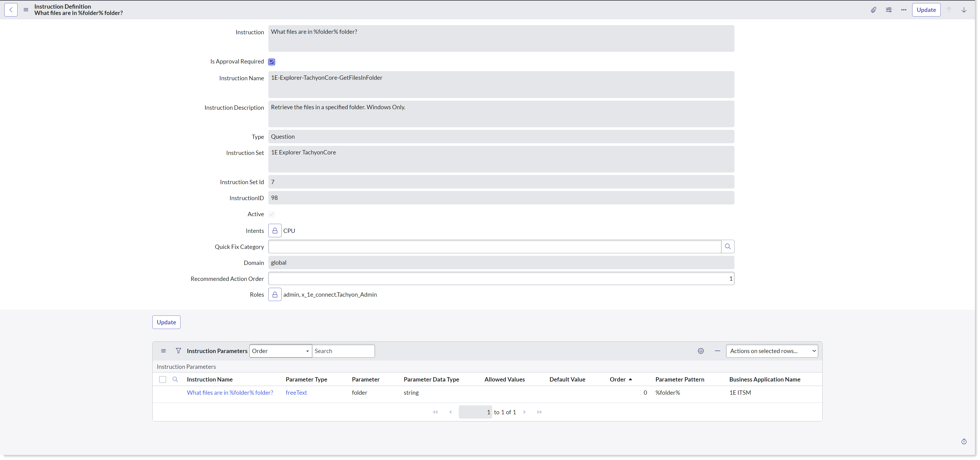Collapse Instruction Parameters list with minus icon

click(717, 351)
